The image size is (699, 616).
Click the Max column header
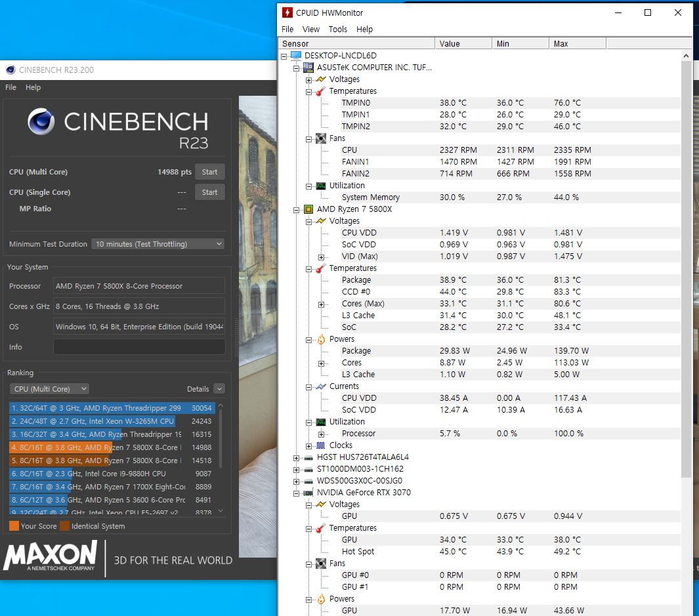(578, 43)
